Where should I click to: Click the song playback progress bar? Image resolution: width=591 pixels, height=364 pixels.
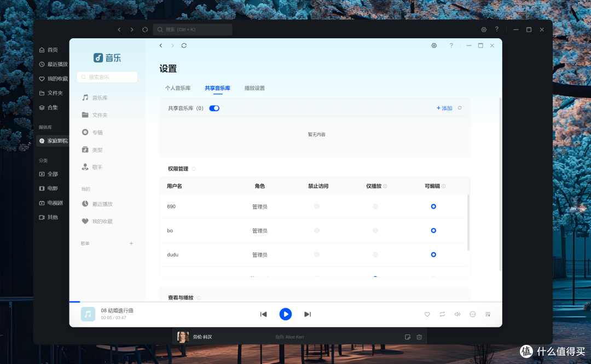pyautogui.click(x=285, y=302)
